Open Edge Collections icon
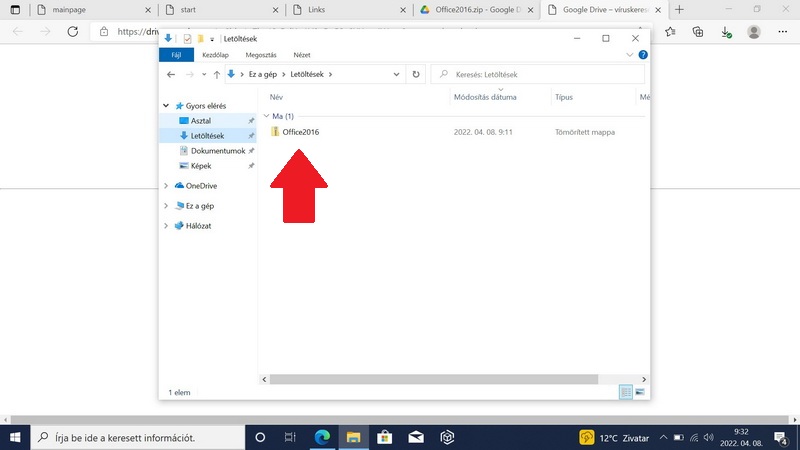800x450 pixels. (698, 32)
